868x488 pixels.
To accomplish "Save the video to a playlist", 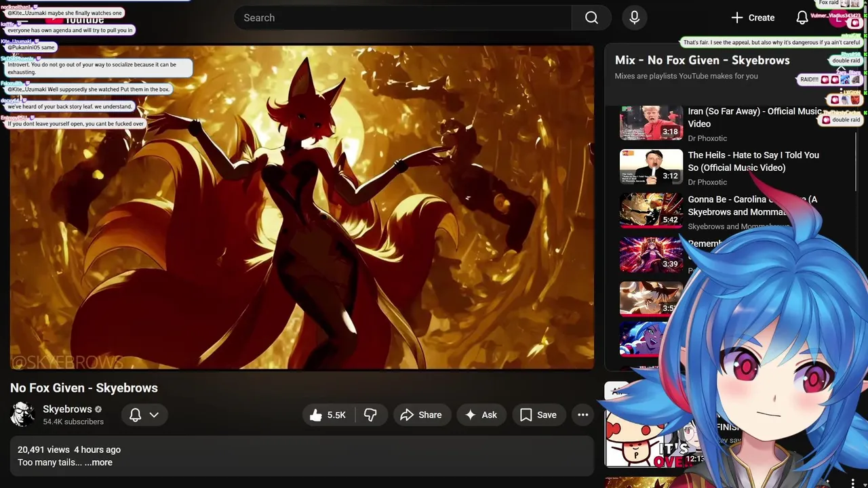I will [x=538, y=415].
